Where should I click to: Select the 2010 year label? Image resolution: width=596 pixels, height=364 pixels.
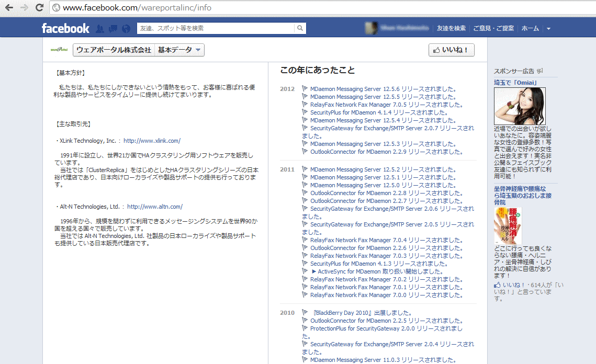(287, 313)
